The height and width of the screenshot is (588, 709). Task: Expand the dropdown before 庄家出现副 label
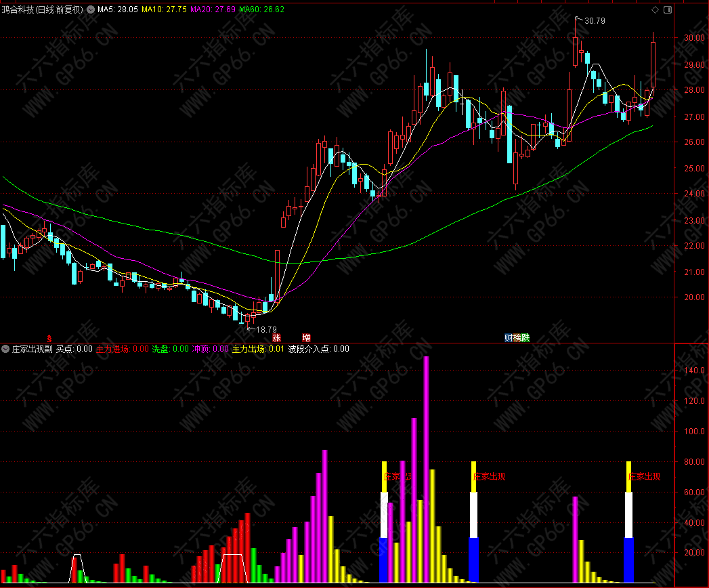[x=5, y=349]
